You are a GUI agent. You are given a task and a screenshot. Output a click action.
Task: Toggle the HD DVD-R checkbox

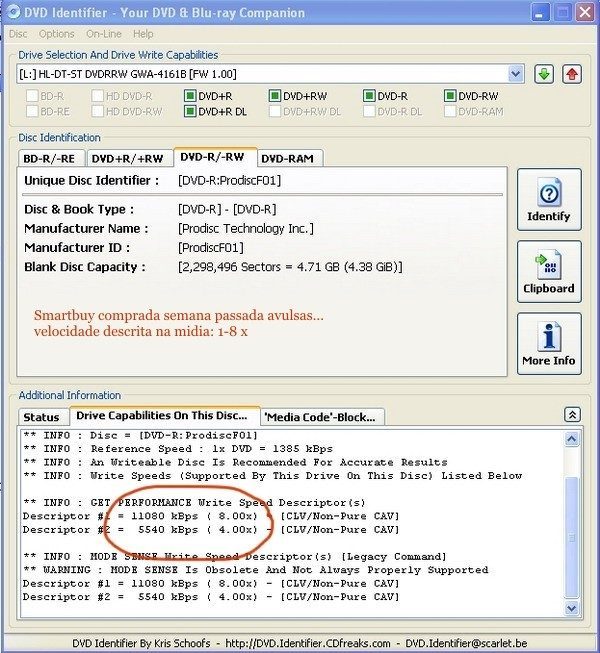[97, 96]
